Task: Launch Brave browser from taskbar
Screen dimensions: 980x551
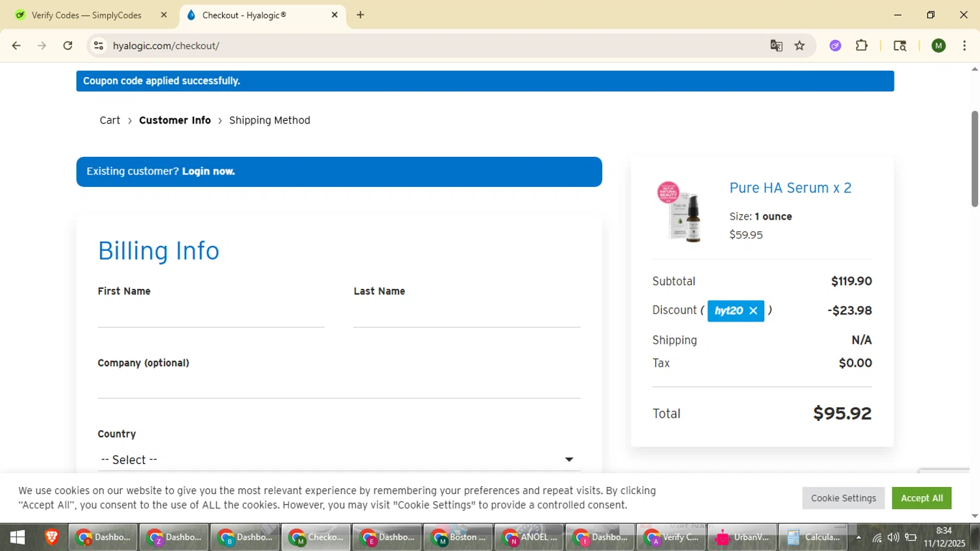Action: tap(52, 537)
